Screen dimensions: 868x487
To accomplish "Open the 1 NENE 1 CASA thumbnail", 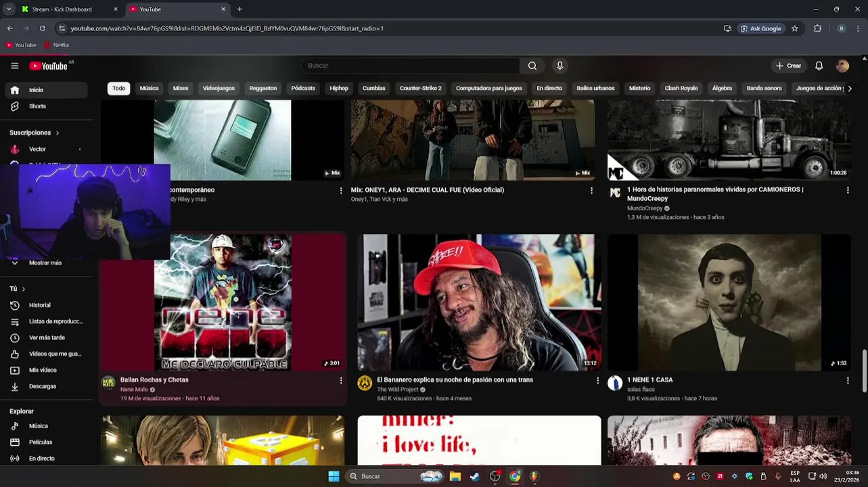I will point(729,302).
